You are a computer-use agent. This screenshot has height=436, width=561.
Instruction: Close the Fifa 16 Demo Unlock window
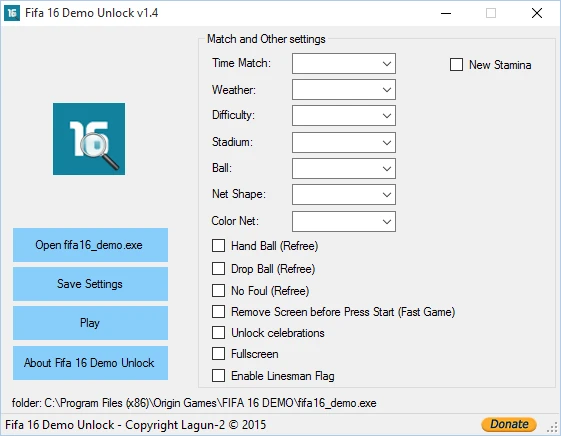tap(537, 13)
